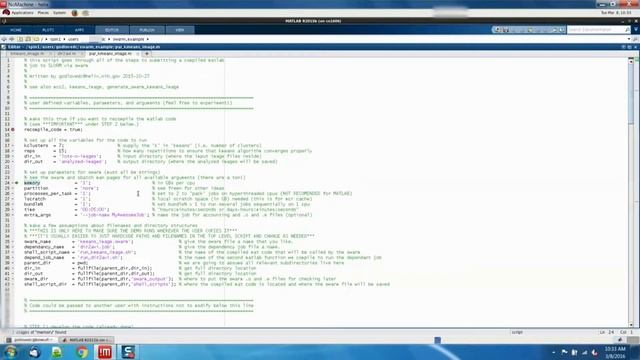Launch Firefox from the GNOME panel
This screenshot has width=640, height=360.
pyautogui.click(x=75, y=13)
